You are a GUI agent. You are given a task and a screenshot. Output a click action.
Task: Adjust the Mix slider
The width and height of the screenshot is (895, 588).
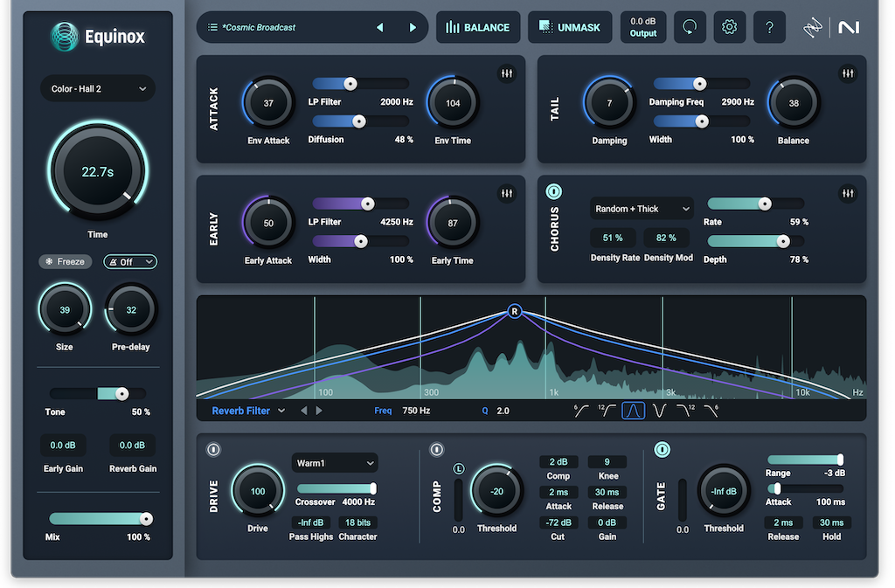point(101,518)
